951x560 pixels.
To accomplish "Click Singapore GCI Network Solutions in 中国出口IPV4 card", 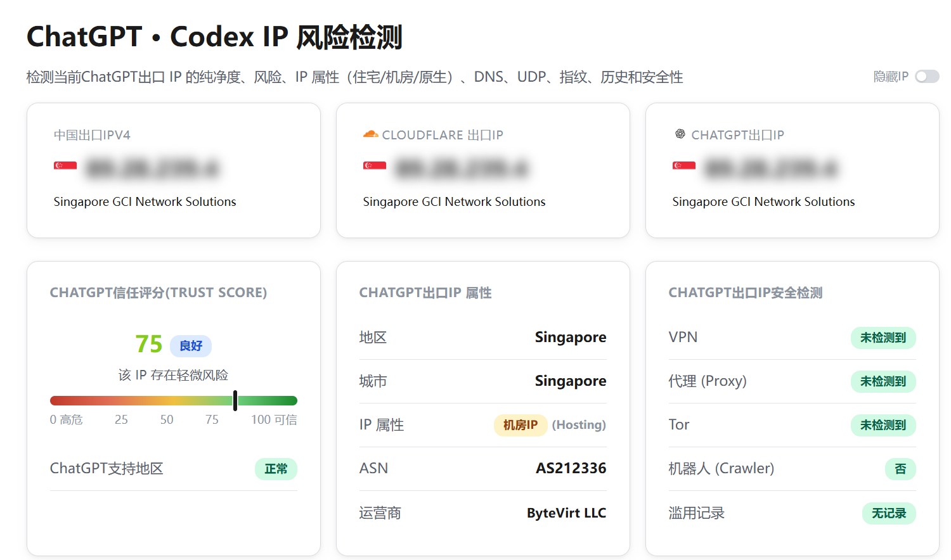I will (x=145, y=201).
